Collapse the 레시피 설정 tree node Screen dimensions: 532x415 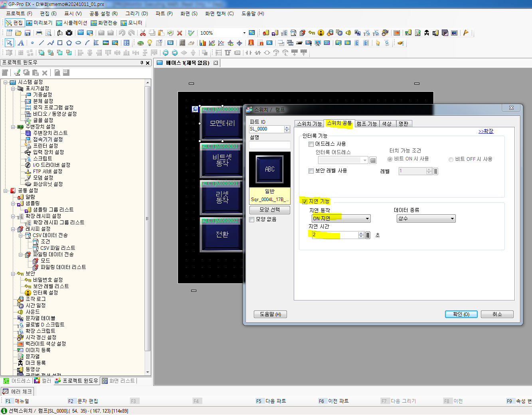click(x=13, y=229)
